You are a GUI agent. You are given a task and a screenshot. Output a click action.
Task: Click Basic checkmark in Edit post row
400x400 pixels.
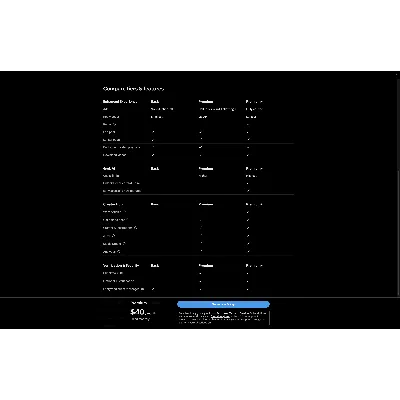point(153,132)
